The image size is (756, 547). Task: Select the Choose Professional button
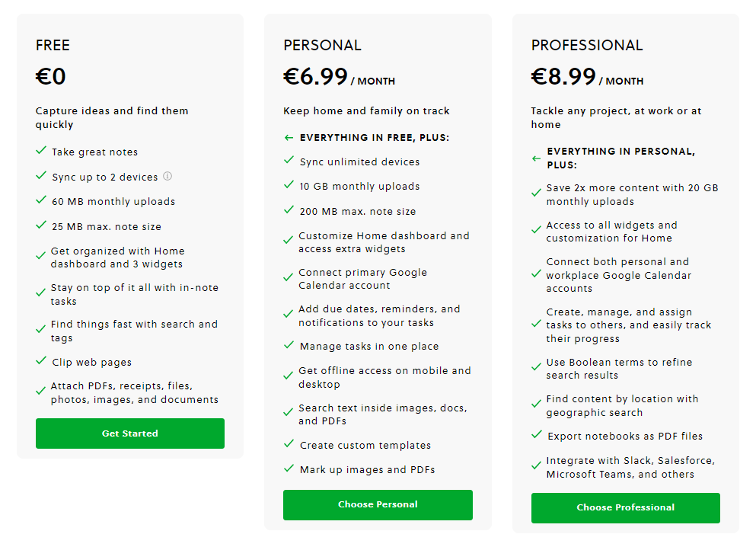[x=625, y=507]
